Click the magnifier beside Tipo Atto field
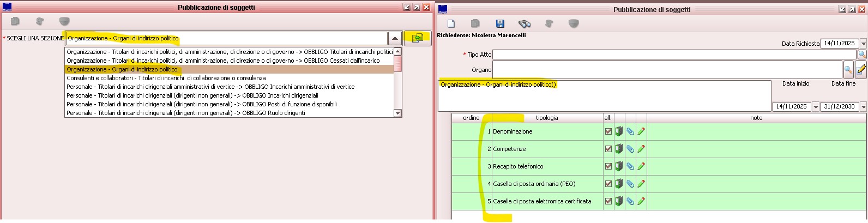This screenshot has width=868, height=223. tap(862, 55)
